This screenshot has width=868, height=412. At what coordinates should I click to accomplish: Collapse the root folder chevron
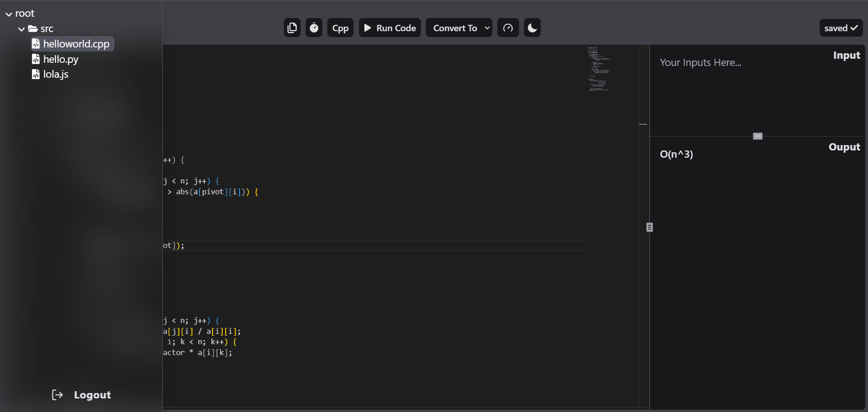9,14
